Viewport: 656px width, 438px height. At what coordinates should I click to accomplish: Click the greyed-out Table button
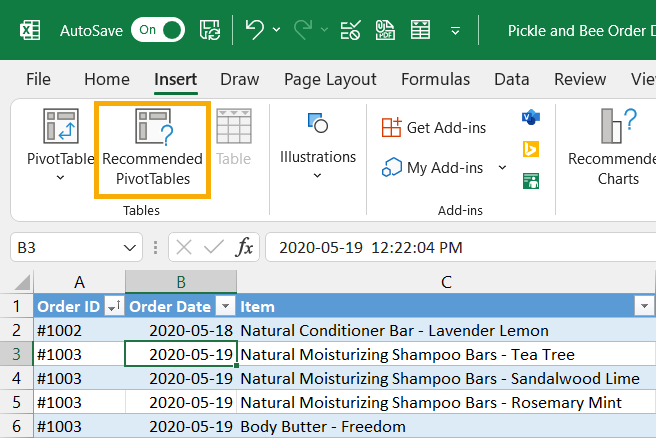pyautogui.click(x=233, y=137)
